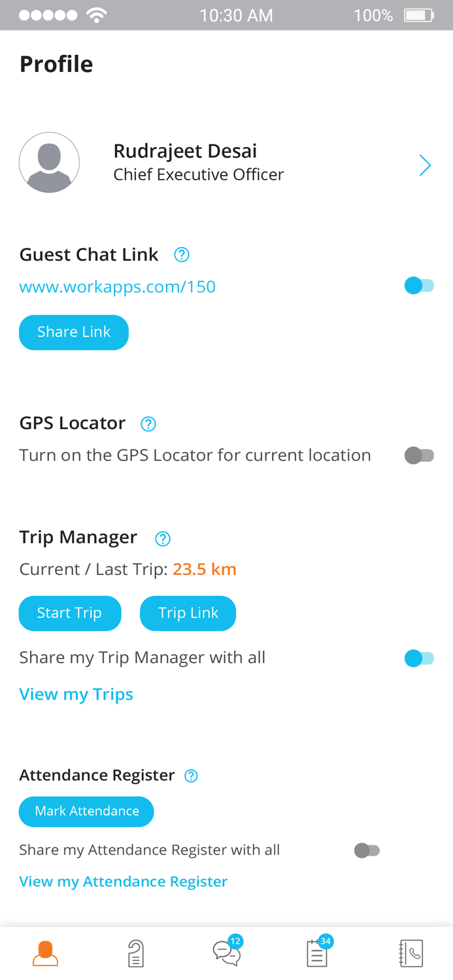This screenshot has height=980, width=453.
Task: Enable the GPS Locator toggle
Action: (x=419, y=455)
